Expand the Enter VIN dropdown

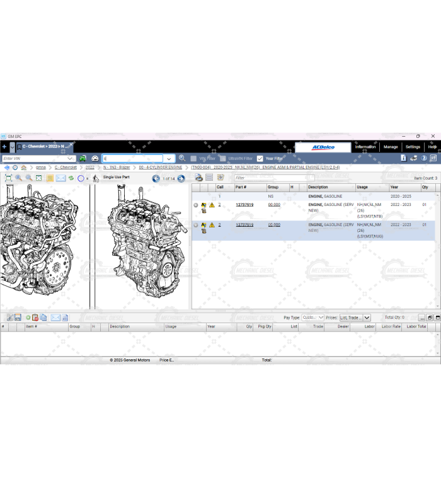pos(72,159)
